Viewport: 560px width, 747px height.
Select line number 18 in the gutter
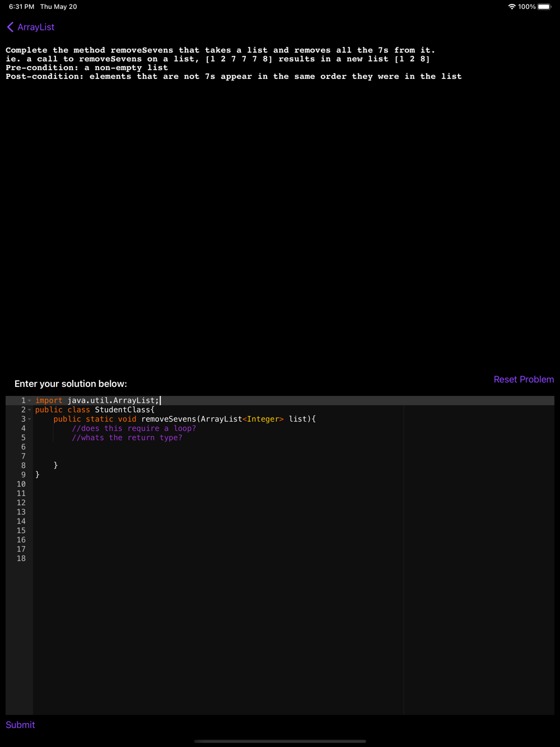(x=21, y=559)
